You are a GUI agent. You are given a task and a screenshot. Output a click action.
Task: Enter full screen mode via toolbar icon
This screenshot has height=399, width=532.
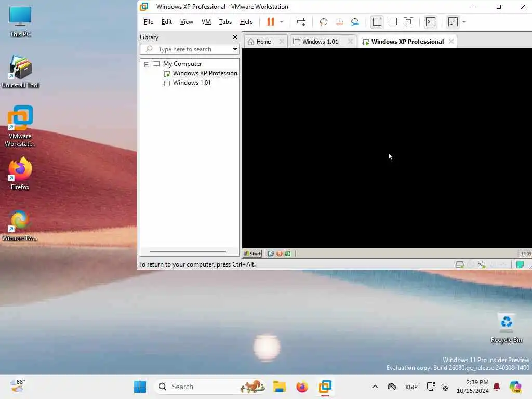(408, 22)
